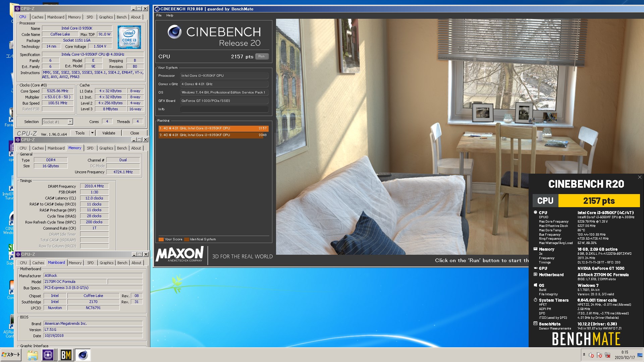644x362 pixels.
Task: Click the DRAM Frequency 2010.4 MHz value
Action: click(x=94, y=186)
